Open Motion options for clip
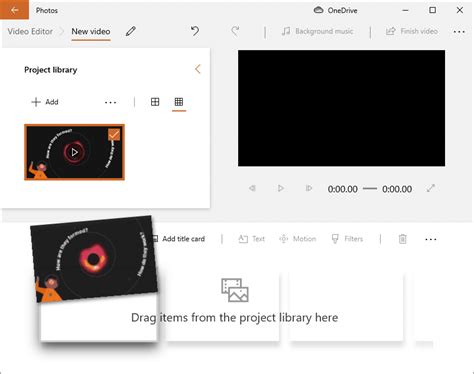 coord(297,239)
